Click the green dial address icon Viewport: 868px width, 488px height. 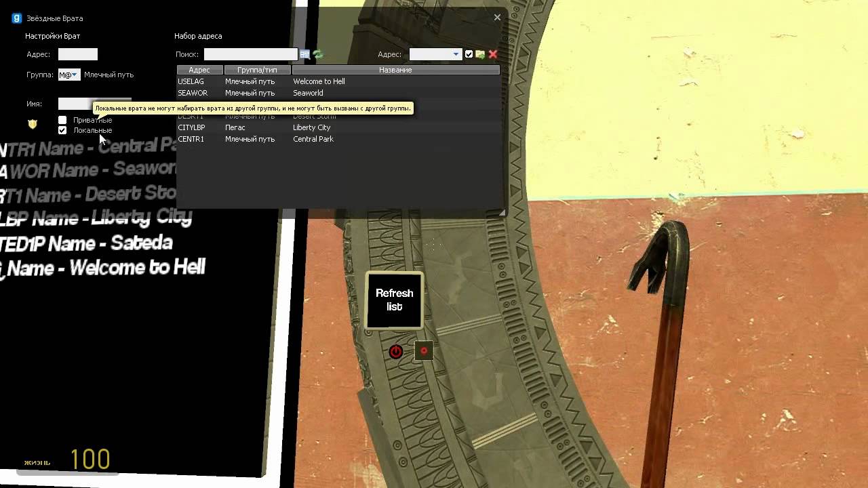480,54
